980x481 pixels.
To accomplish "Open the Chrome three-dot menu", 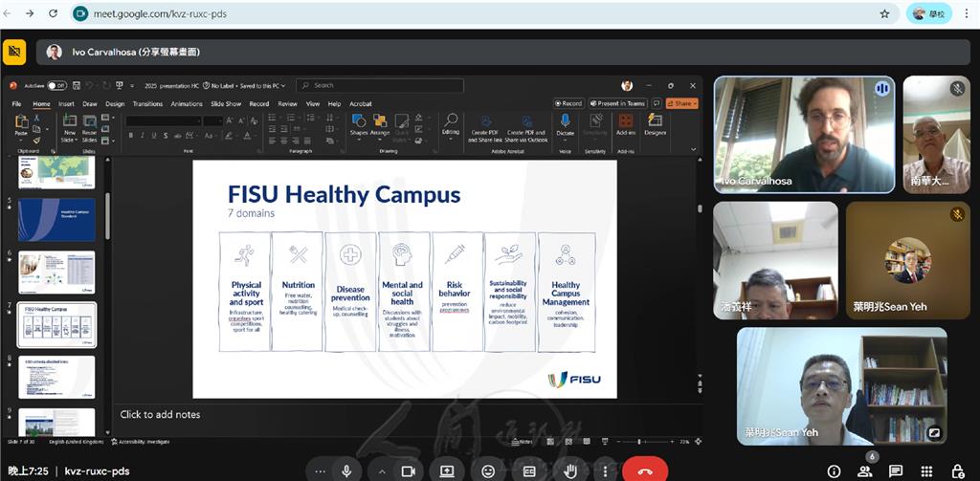I will click(968, 13).
